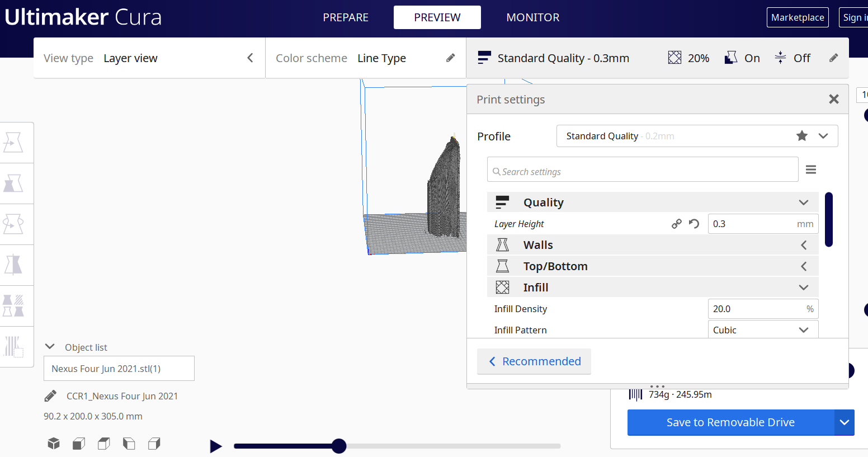Open the Profile dropdown chevron
The image size is (868, 457).
tap(823, 136)
